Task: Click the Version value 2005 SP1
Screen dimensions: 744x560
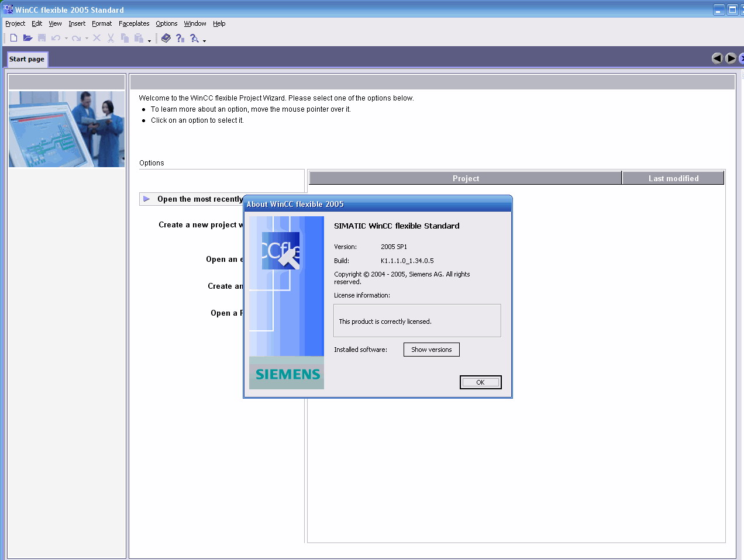Action: point(394,247)
